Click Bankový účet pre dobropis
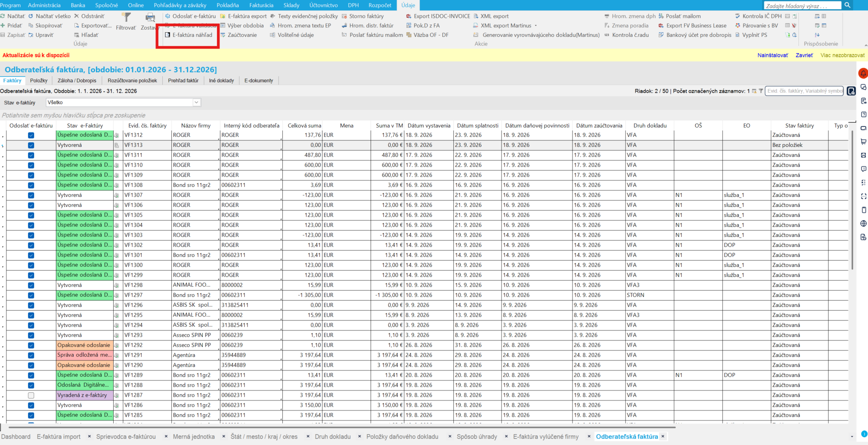 (x=695, y=35)
